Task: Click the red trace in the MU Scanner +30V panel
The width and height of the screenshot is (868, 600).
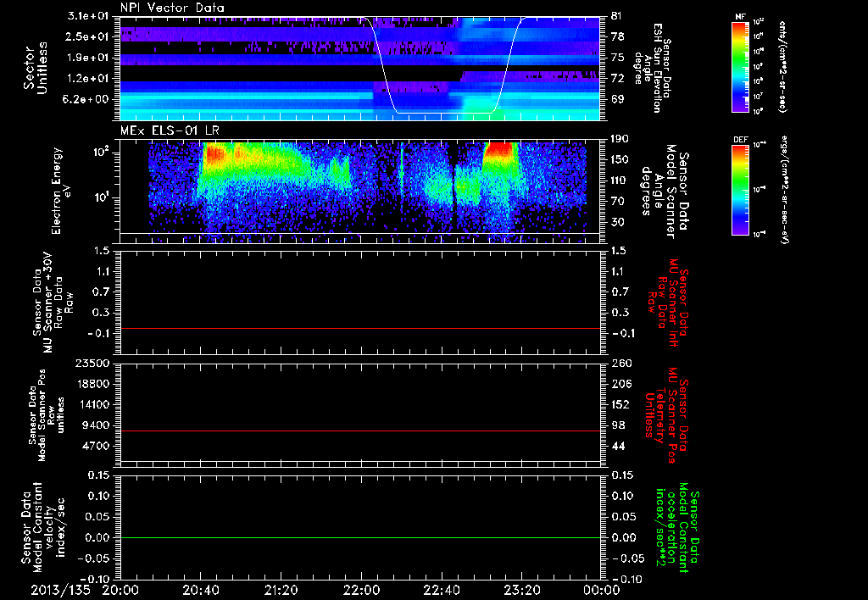Action: pos(360,328)
